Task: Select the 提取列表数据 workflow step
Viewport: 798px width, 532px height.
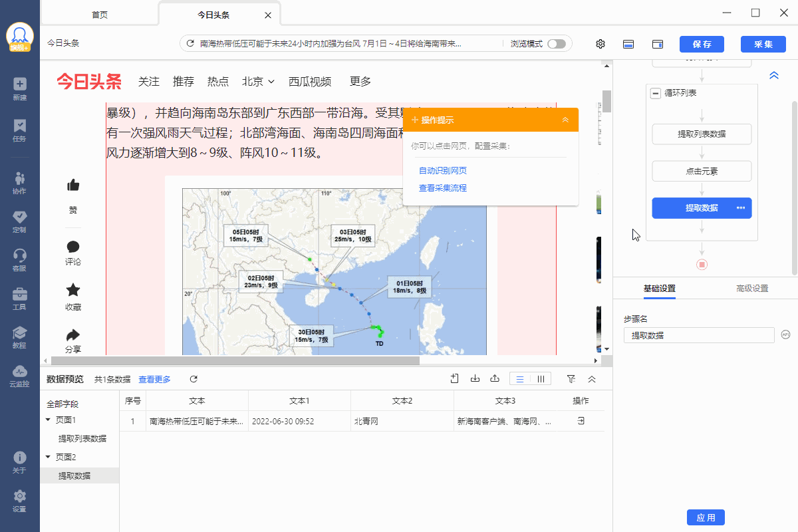Action: (x=702, y=134)
